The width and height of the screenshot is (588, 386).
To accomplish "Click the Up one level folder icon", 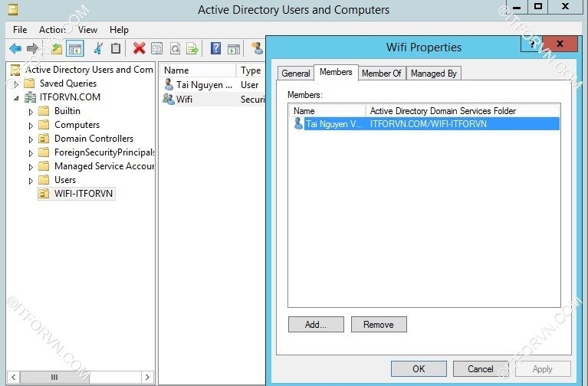I will [57, 49].
